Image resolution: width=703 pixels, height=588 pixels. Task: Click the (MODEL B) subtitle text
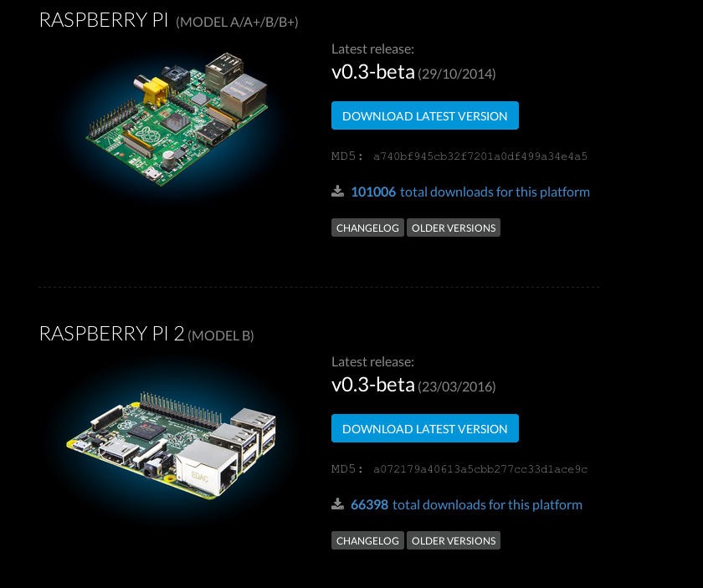(221, 335)
